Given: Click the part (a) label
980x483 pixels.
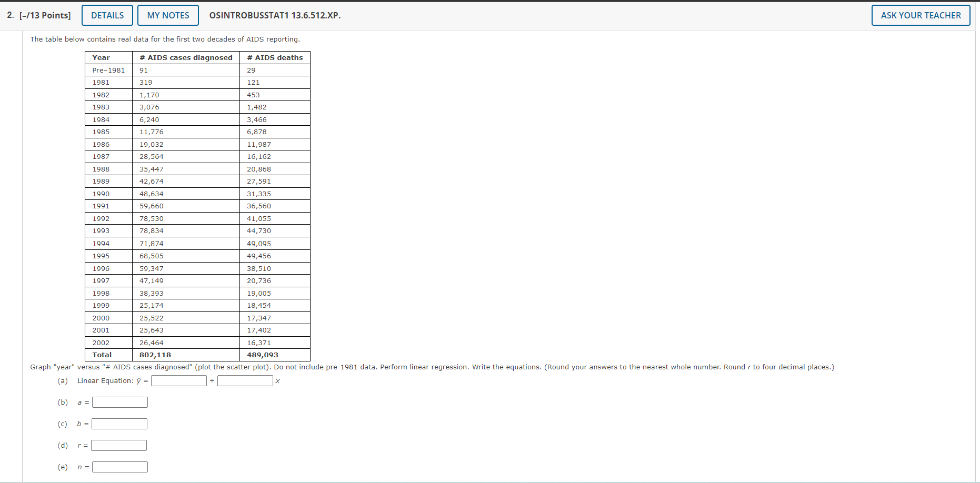Looking at the screenshot, I should click(63, 380).
